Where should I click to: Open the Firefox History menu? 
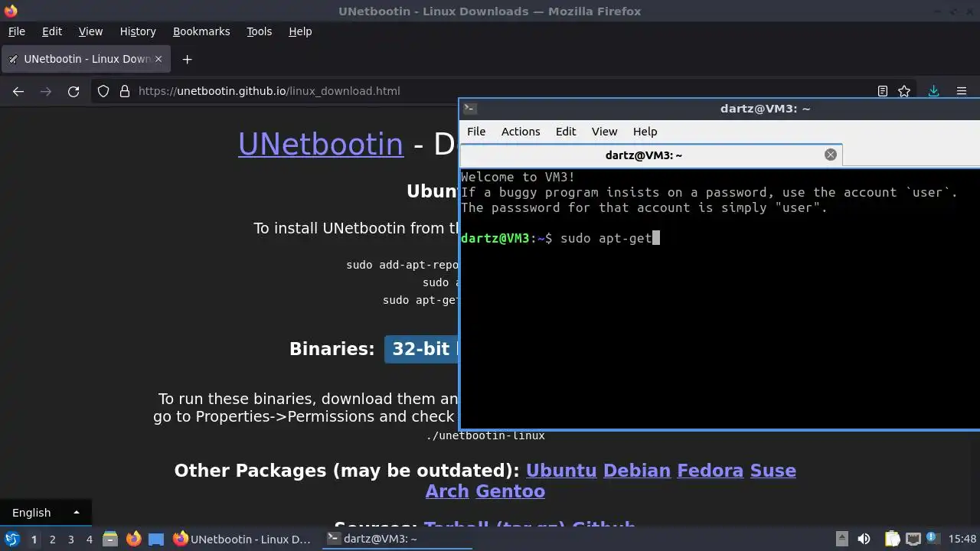[138, 31]
